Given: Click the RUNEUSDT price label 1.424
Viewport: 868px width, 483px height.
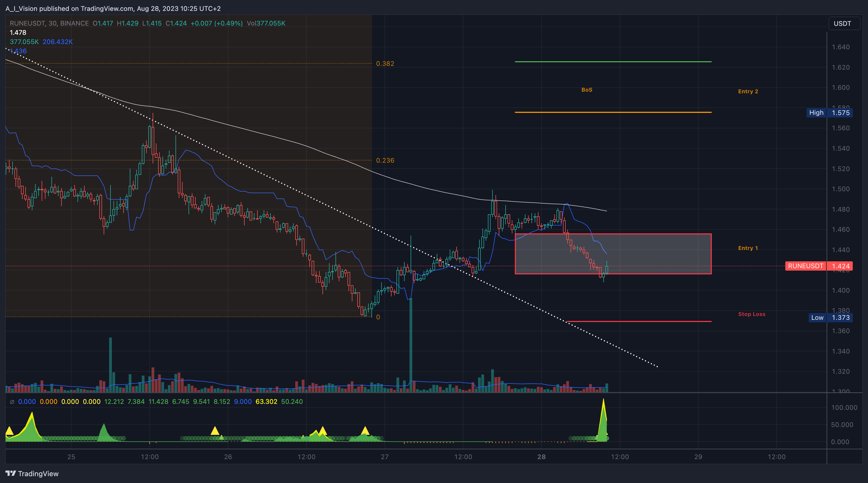Looking at the screenshot, I should click(x=819, y=266).
